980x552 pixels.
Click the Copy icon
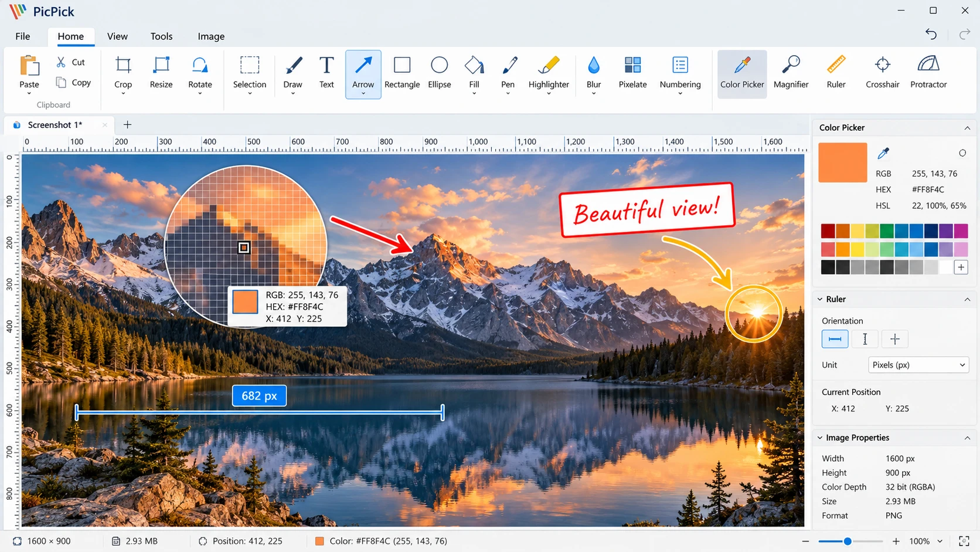pos(61,82)
